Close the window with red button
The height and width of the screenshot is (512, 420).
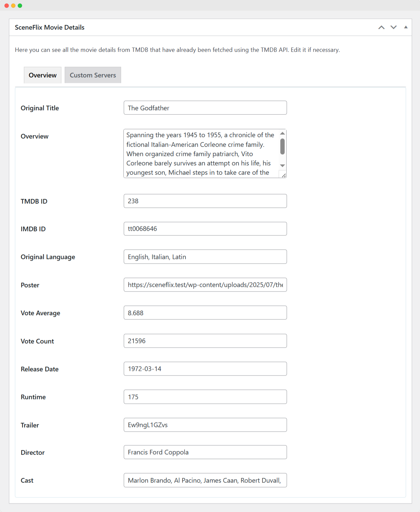[7, 6]
